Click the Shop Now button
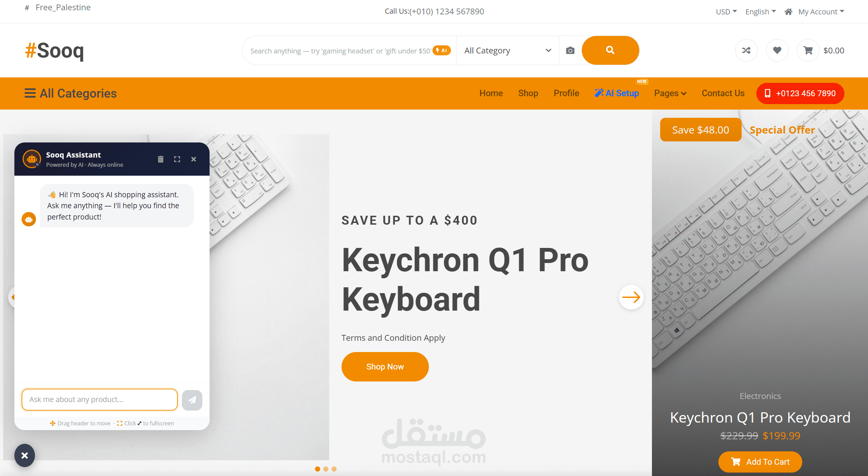The height and width of the screenshot is (476, 868). coord(385,366)
